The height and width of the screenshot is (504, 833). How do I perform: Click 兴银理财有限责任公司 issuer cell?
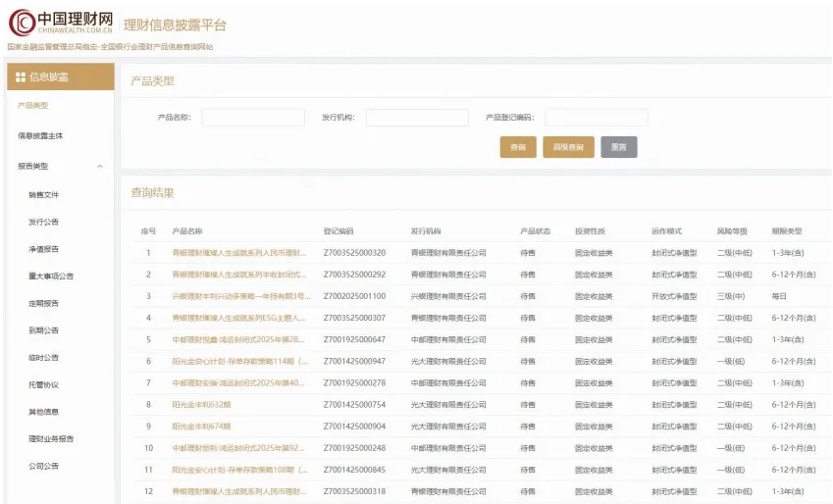[448, 296]
